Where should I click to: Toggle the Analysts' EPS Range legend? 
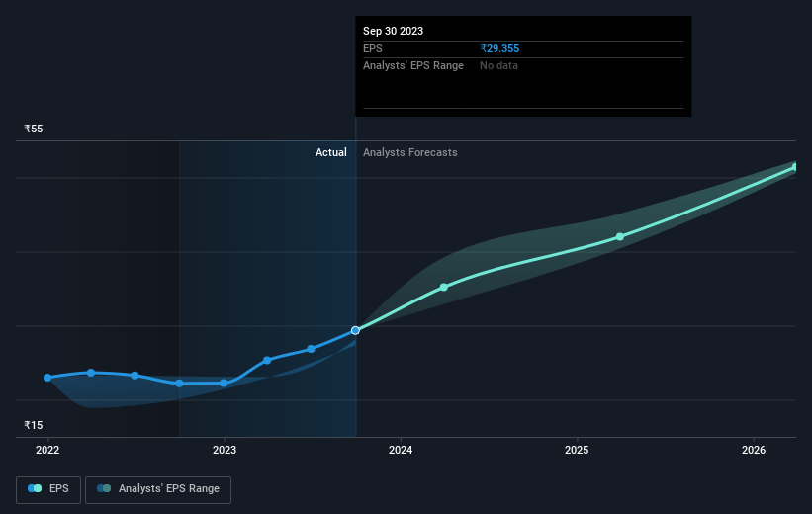click(158, 489)
